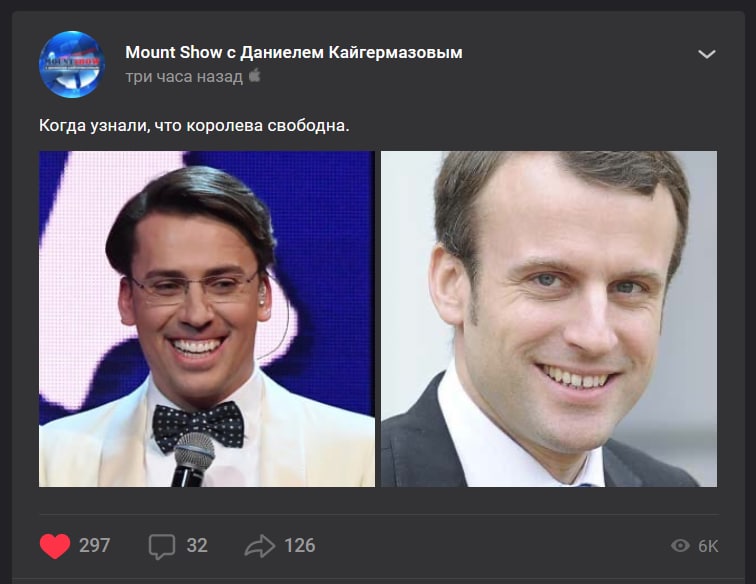
Task: Open the post via 'три часа назад' timestamp
Action: [184, 77]
